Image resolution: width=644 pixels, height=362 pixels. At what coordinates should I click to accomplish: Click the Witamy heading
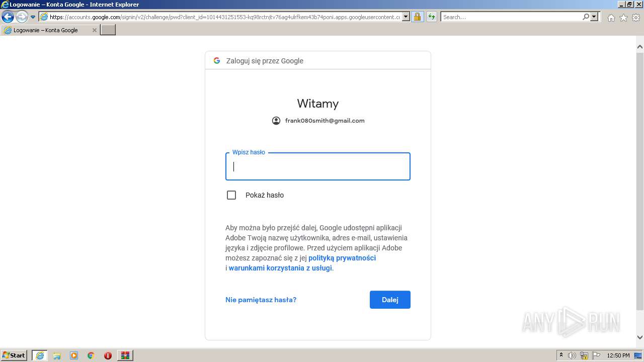(x=318, y=104)
